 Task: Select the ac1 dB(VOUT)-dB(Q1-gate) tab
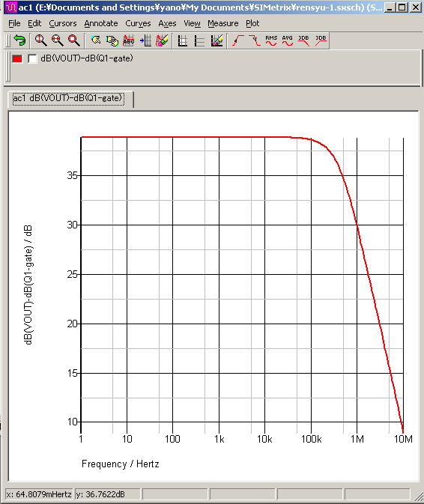(x=68, y=98)
